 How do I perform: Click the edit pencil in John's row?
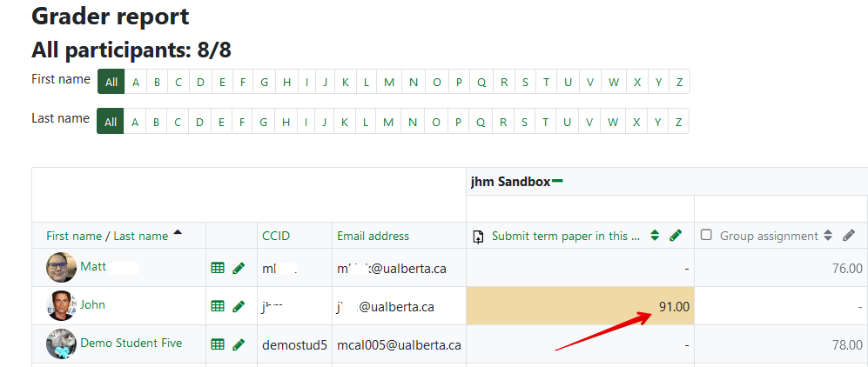tap(239, 306)
